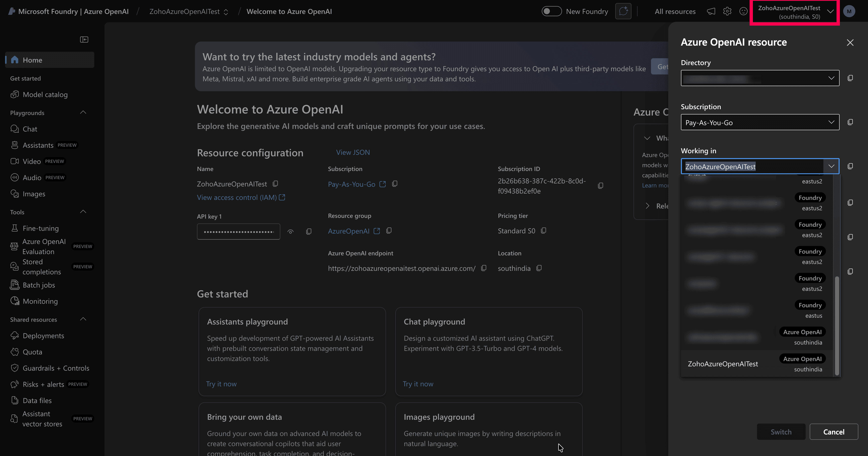Open the Directory dropdown
868x456 pixels.
coord(760,78)
